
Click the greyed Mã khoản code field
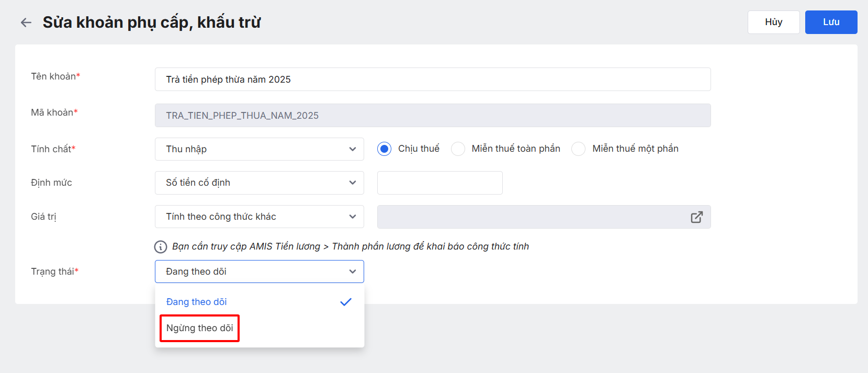coord(432,116)
